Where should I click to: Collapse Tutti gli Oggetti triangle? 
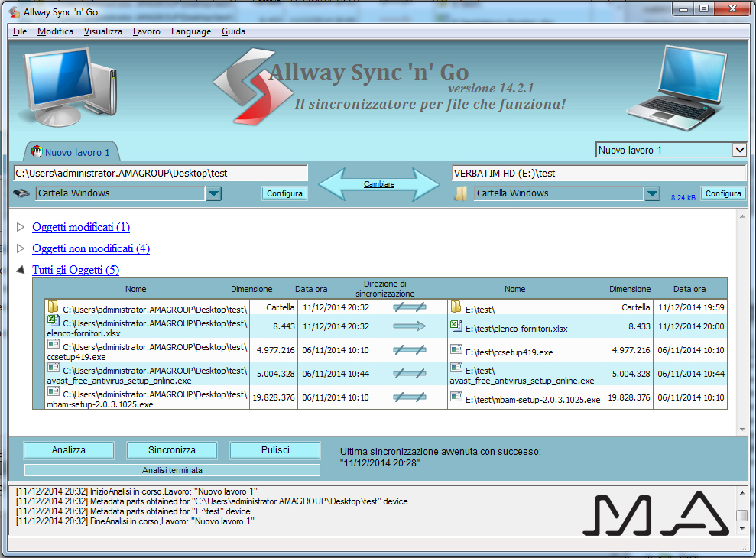[20, 270]
